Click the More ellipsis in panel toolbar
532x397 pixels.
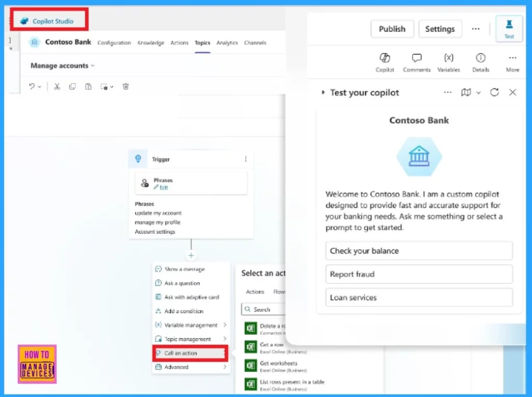click(x=513, y=62)
